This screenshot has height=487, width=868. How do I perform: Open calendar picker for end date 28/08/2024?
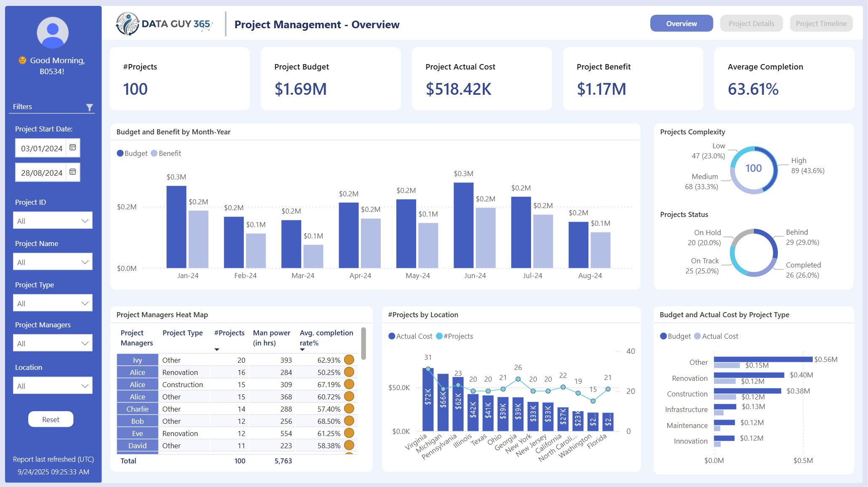tap(72, 172)
